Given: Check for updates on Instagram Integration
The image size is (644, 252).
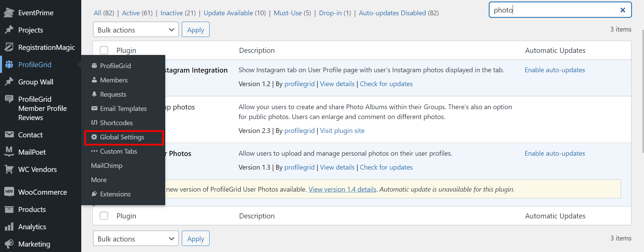Looking at the screenshot, I should (x=386, y=84).
